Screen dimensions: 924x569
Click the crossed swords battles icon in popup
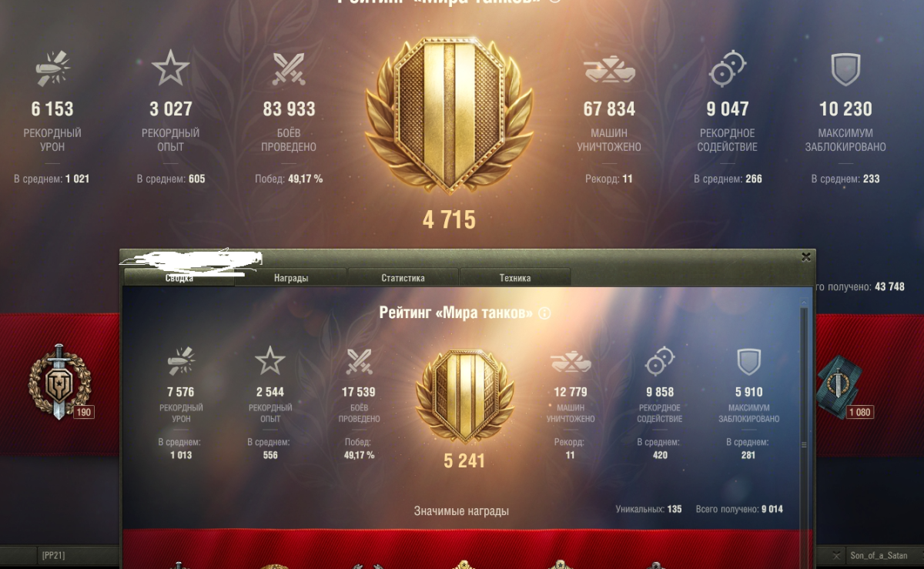point(359,360)
